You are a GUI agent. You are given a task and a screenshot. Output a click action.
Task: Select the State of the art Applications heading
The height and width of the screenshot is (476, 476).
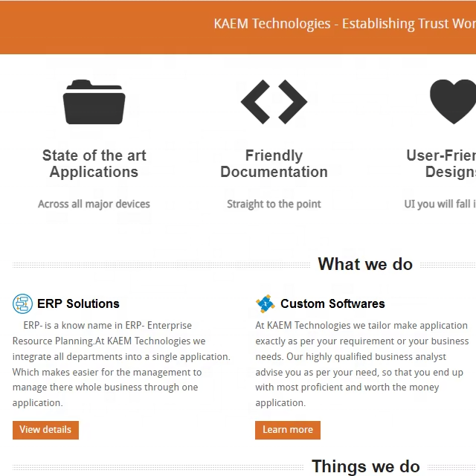pos(94,164)
